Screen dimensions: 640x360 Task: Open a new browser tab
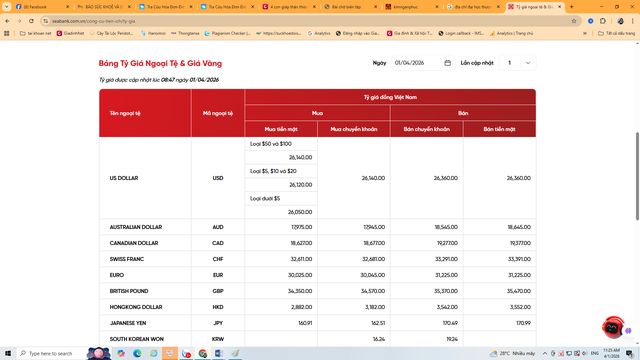click(x=571, y=7)
